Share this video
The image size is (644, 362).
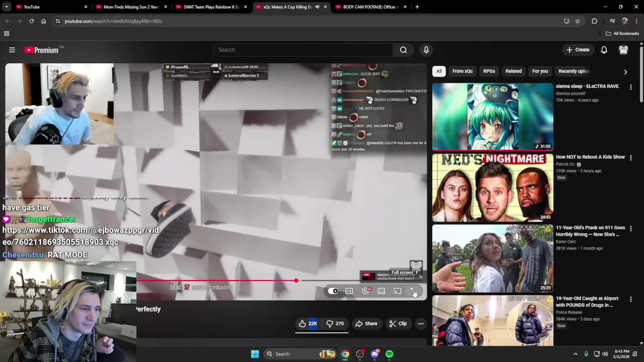366,324
